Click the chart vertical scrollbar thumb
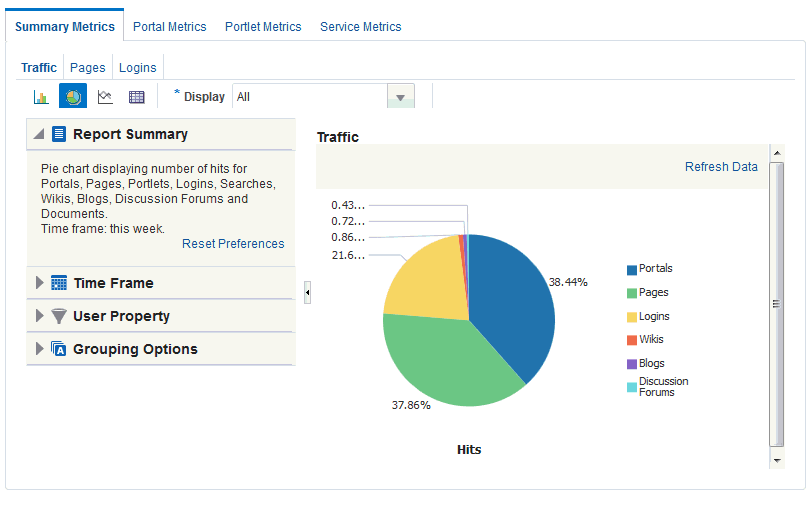812x505 pixels. click(777, 304)
